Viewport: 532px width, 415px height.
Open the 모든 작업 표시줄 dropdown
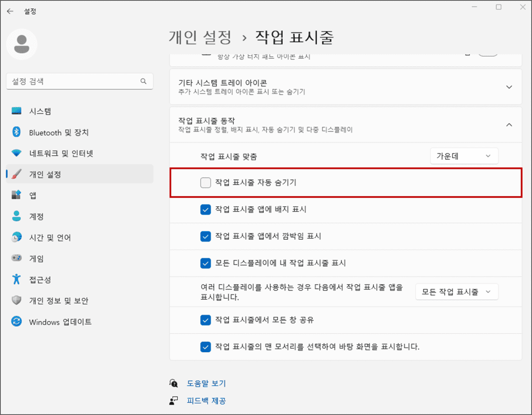pos(456,292)
